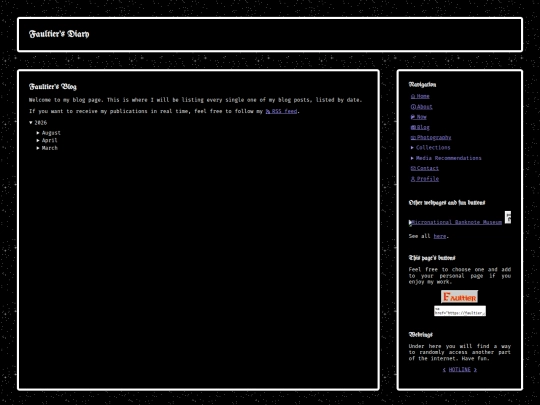Open the HOTLINE webring link
Image resolution: width=540 pixels, height=405 pixels.
459,370
